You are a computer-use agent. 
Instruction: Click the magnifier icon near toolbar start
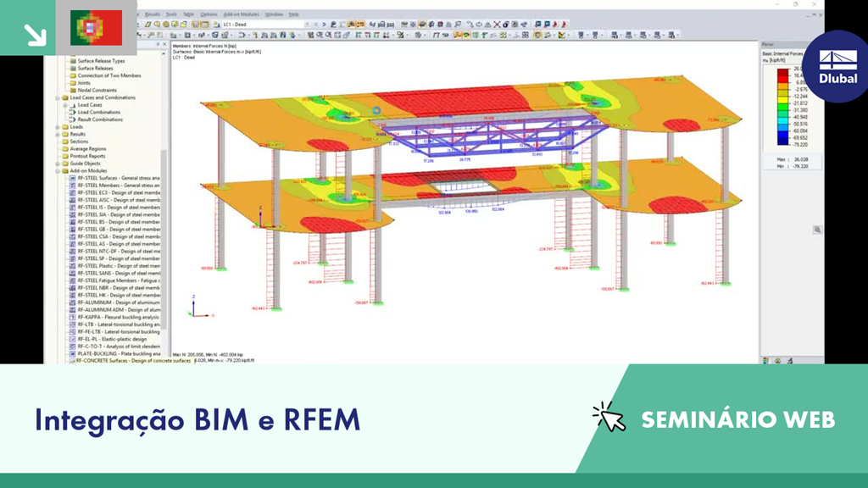pos(157,25)
